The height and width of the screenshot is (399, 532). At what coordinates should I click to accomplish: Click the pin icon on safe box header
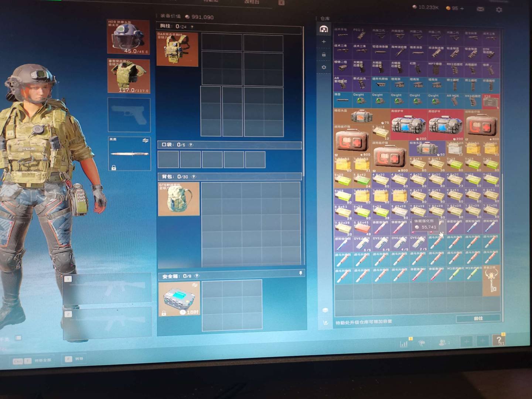(x=301, y=273)
